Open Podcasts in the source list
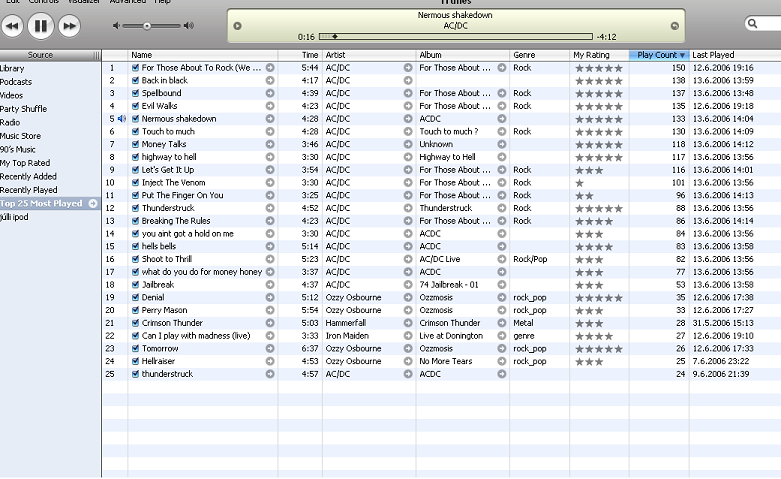This screenshot has height=479, width=781. [x=15, y=82]
